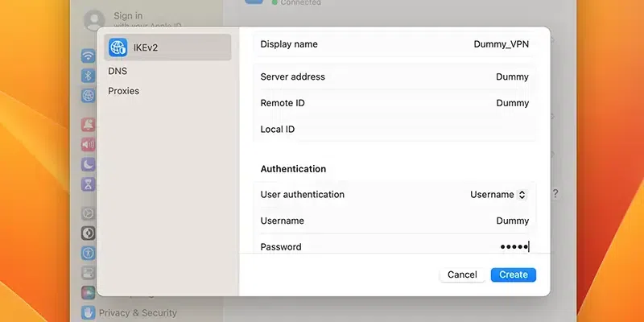Switch to the DNS tab

click(x=118, y=71)
